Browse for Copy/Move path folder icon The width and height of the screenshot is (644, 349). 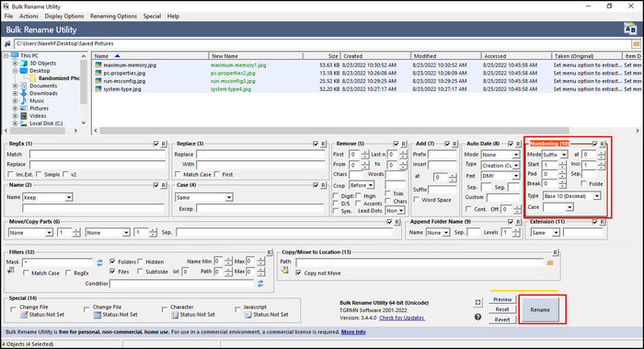[550, 262]
